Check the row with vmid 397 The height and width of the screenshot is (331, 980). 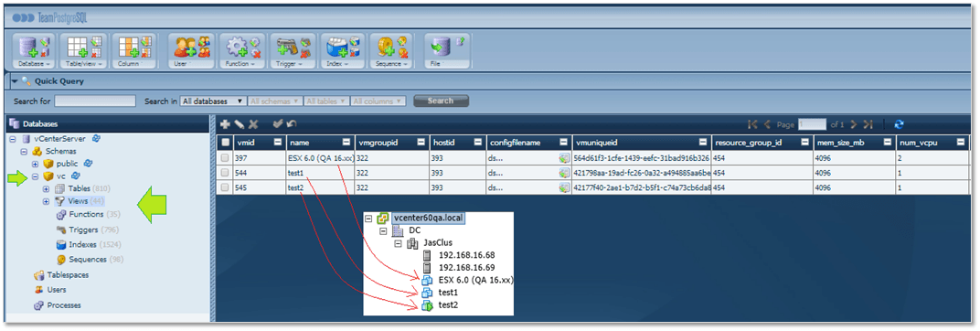pos(225,158)
